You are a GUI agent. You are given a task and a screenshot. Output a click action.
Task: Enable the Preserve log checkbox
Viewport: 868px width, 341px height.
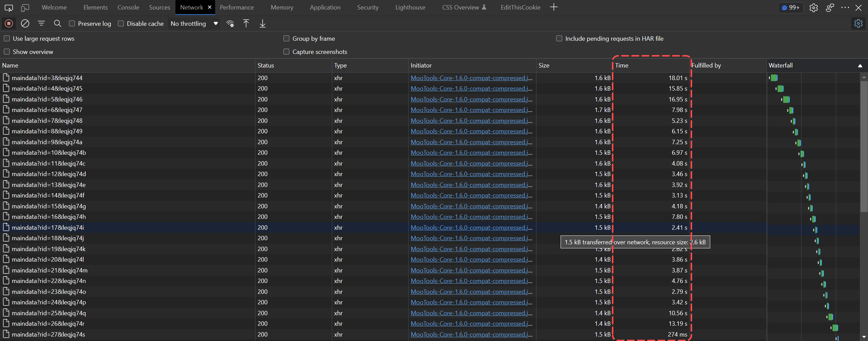coord(72,23)
